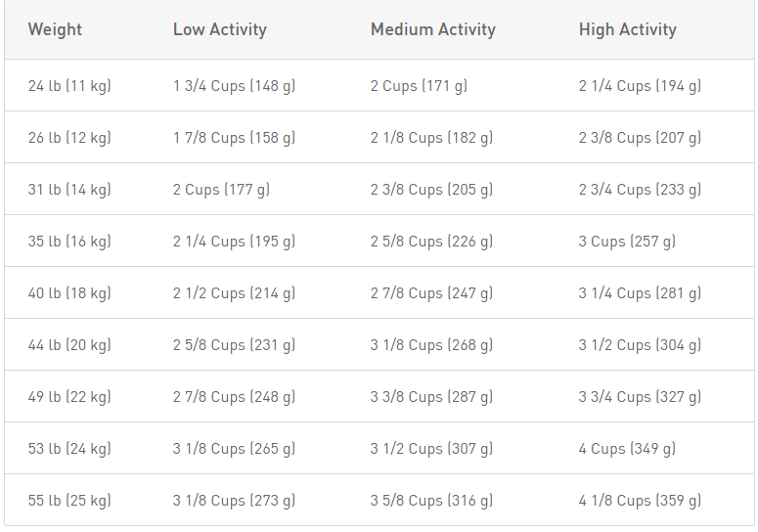Click the 2 7/8 Cups (248 g) cell
Viewport: 758px width, 532px height.
pos(234,396)
